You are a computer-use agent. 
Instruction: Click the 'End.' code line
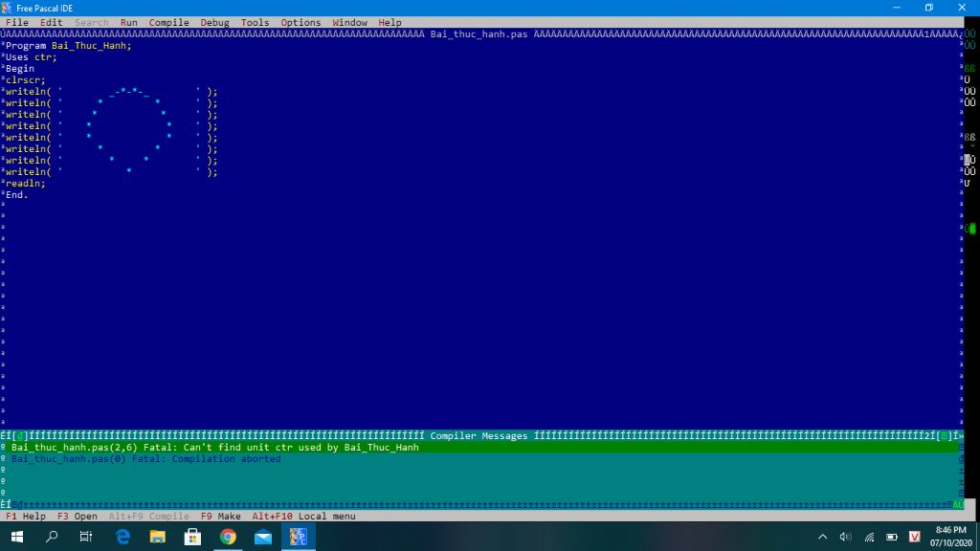click(x=17, y=194)
